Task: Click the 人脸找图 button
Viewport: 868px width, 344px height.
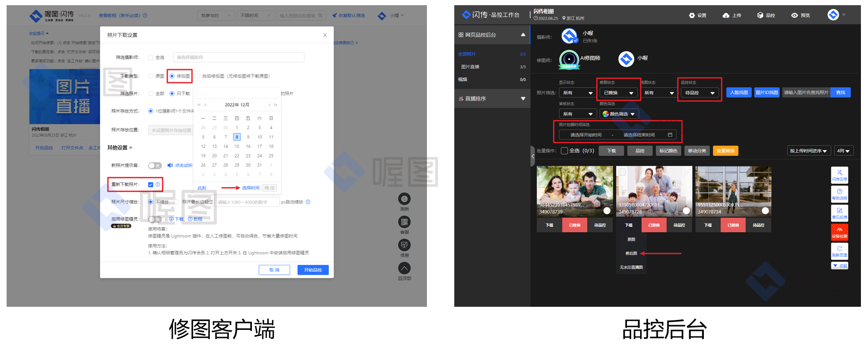Action: pyautogui.click(x=739, y=92)
